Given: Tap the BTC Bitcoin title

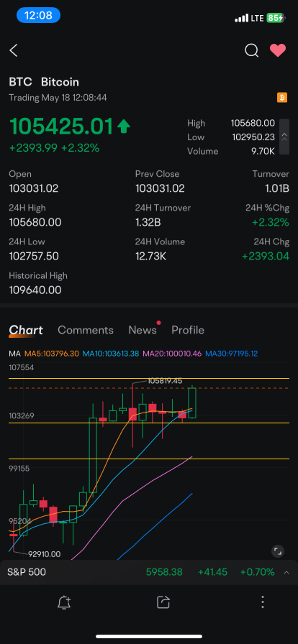Looking at the screenshot, I should click(44, 82).
